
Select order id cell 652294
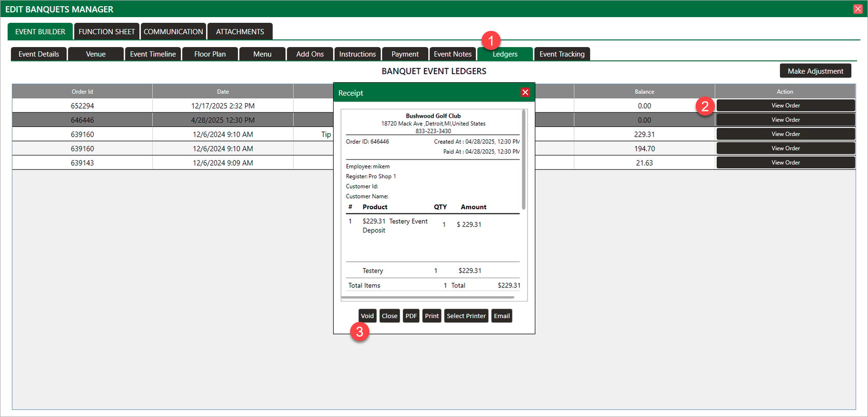[x=82, y=106]
